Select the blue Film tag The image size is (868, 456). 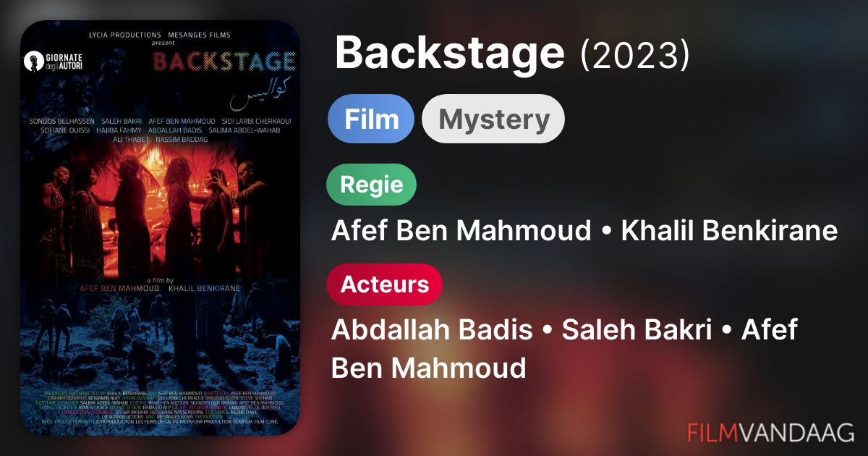[x=371, y=119]
